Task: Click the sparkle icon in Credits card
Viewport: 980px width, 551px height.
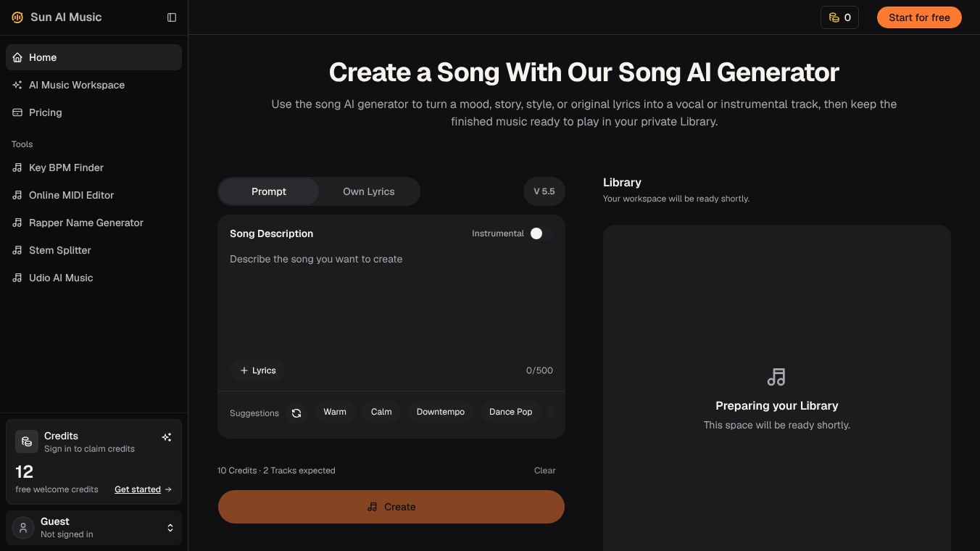Action: click(x=167, y=437)
